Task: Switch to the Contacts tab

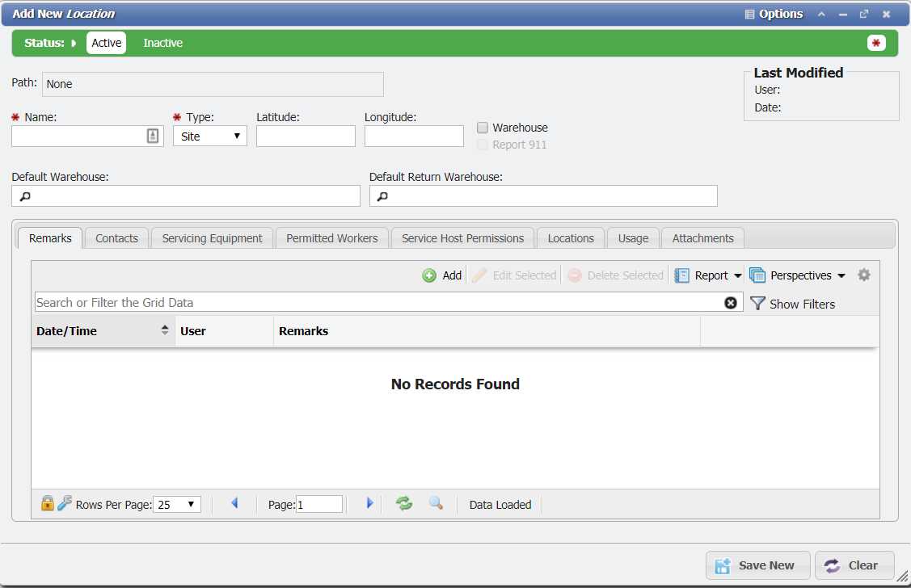Action: (x=116, y=238)
